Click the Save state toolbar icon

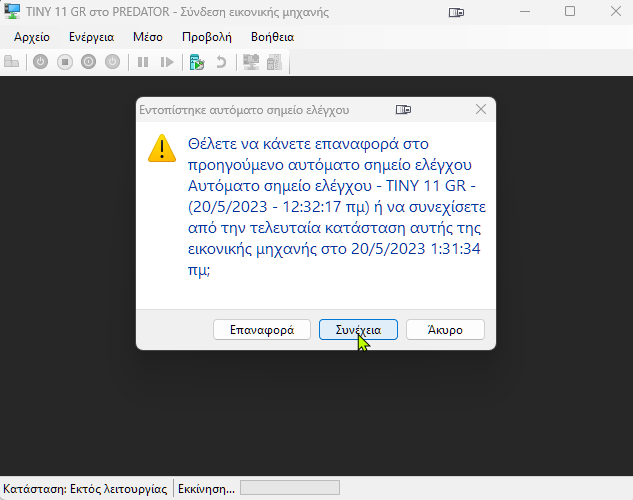[x=112, y=62]
